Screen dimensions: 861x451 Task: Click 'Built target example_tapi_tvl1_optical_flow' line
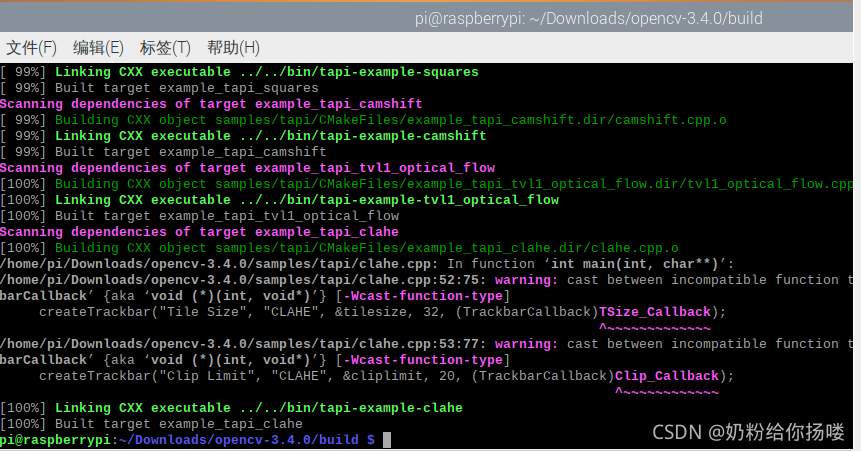(x=200, y=215)
